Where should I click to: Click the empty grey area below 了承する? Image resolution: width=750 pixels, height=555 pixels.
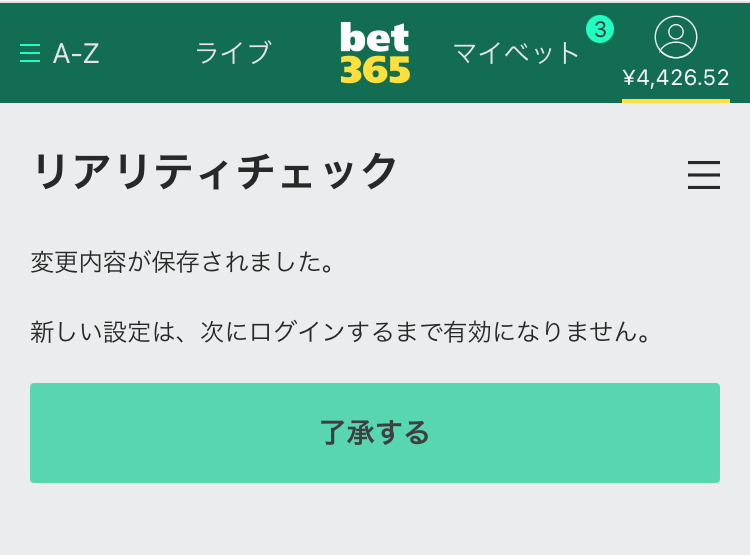[375, 519]
